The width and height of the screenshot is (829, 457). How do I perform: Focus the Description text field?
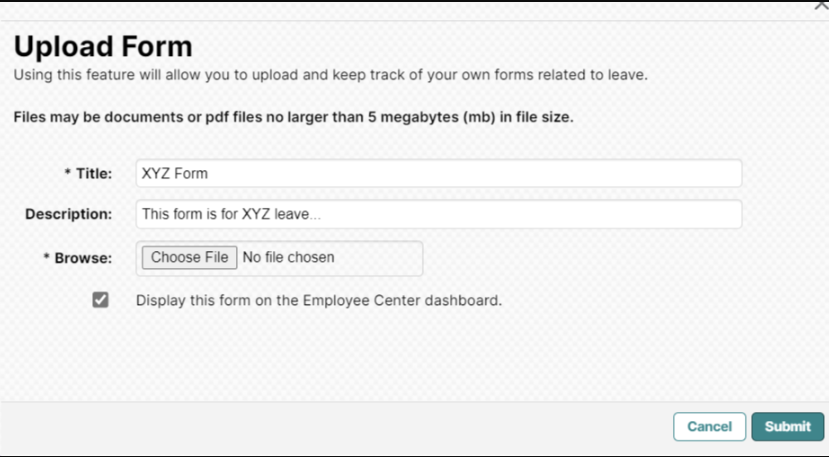[439, 214]
